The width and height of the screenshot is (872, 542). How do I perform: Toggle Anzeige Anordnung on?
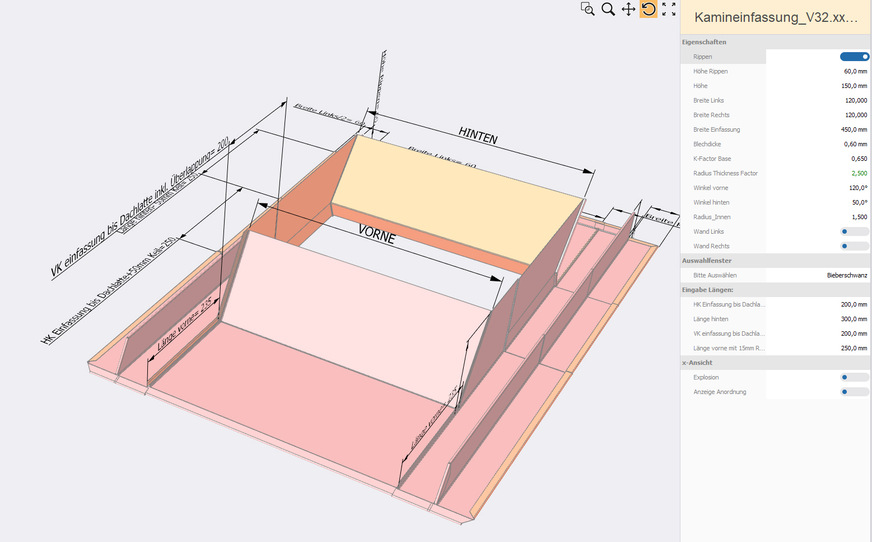click(x=854, y=392)
